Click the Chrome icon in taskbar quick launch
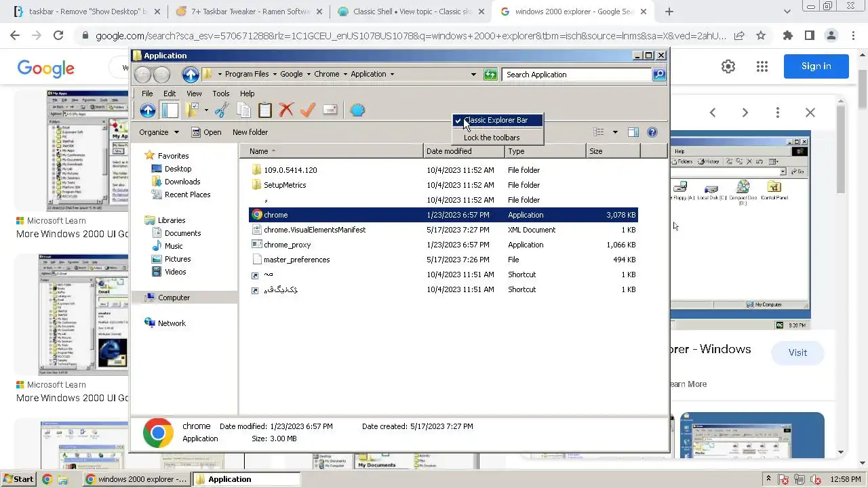 tap(47, 479)
